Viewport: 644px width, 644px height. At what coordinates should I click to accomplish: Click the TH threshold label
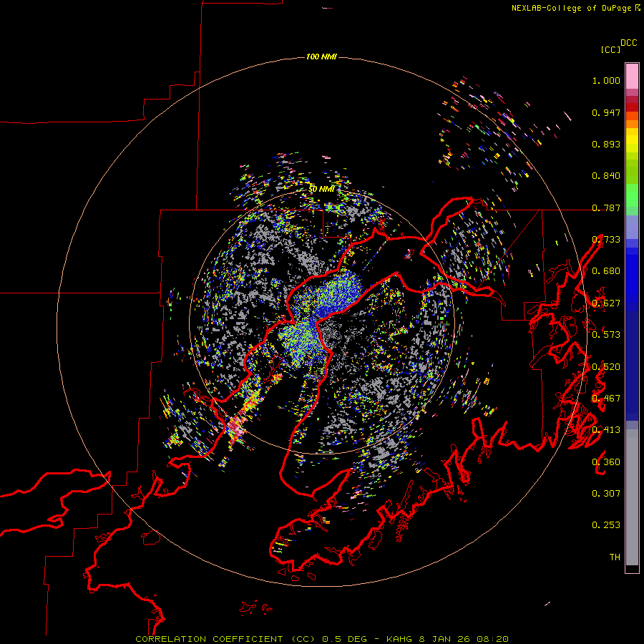(x=615, y=557)
